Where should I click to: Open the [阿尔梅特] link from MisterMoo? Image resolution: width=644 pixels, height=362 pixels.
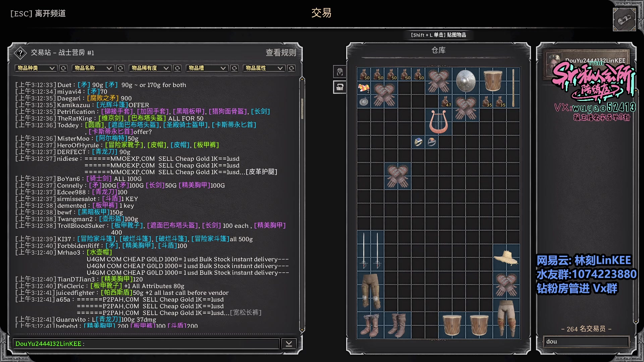(x=111, y=138)
